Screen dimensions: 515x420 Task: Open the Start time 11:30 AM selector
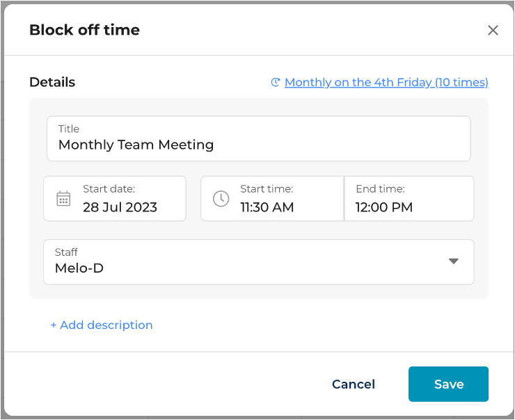pyautogui.click(x=272, y=198)
